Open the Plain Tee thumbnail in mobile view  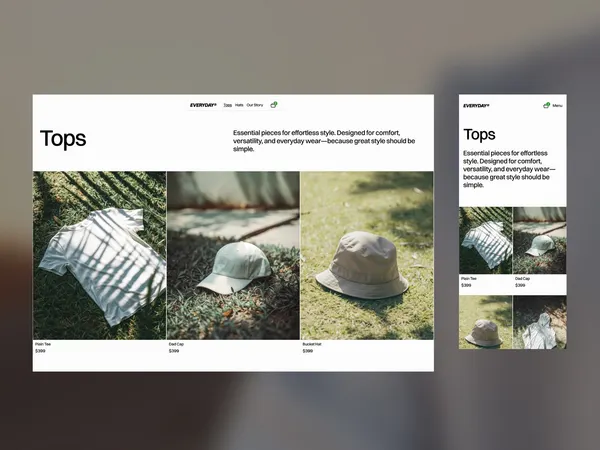coord(486,240)
